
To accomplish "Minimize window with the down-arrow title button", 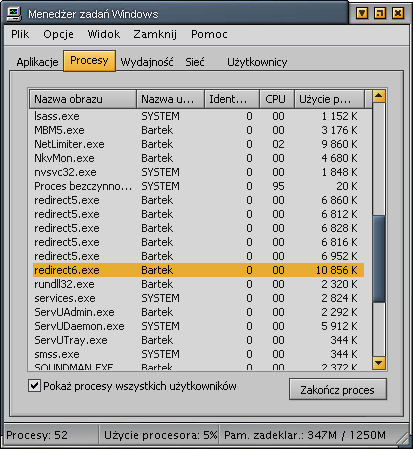I will pos(362,13).
